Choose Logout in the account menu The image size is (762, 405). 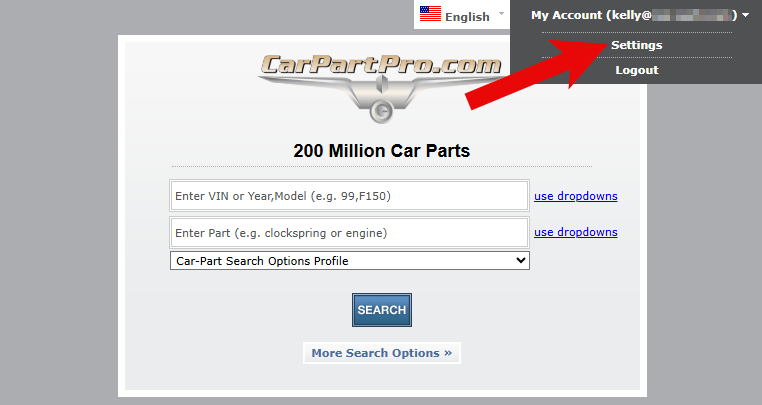[x=636, y=70]
